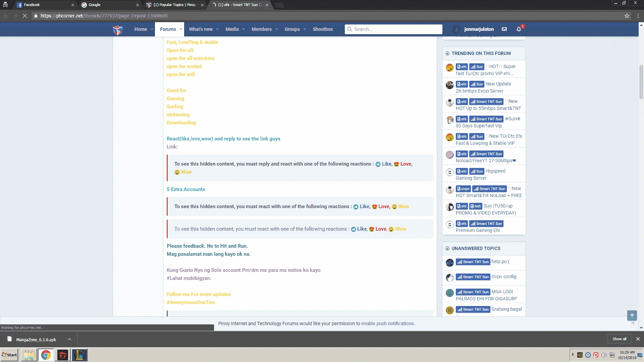Click avatar of New Update 26.6mbps topic
Image resolution: width=644 pixels, height=362 pixels.
coord(450,85)
